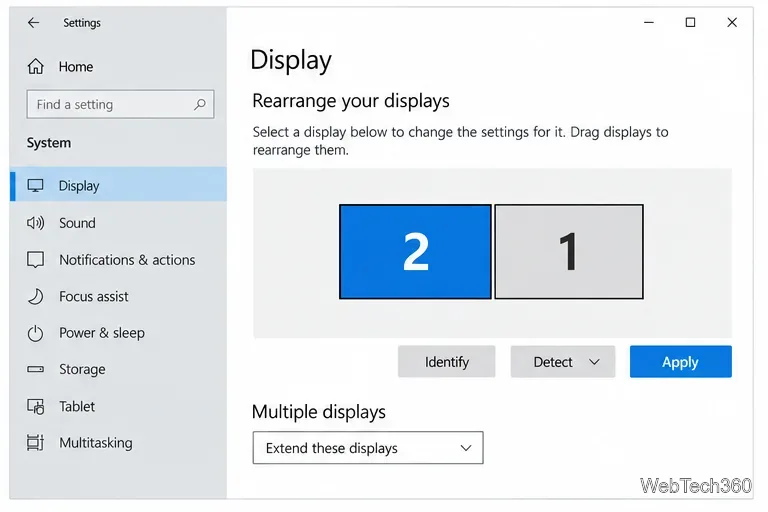The image size is (768, 512).
Task: Click the Storage drive icon
Action: pos(35,369)
